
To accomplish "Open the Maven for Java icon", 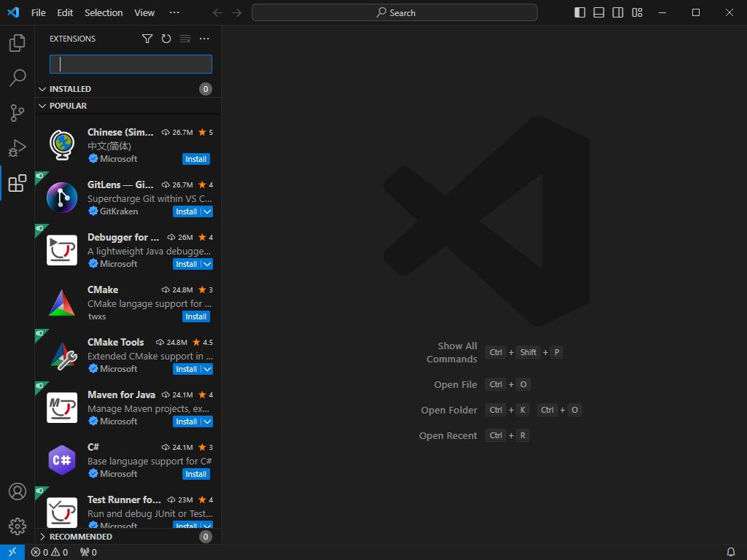I will tap(62, 408).
